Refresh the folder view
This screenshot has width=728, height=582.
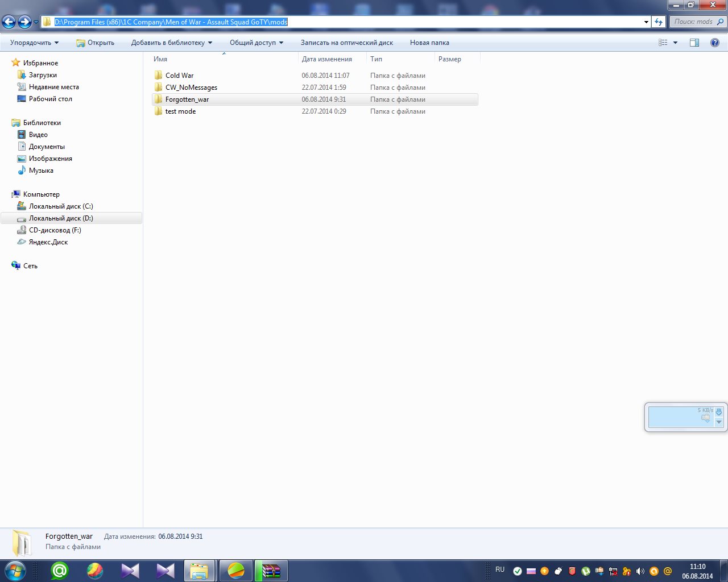[x=659, y=22]
